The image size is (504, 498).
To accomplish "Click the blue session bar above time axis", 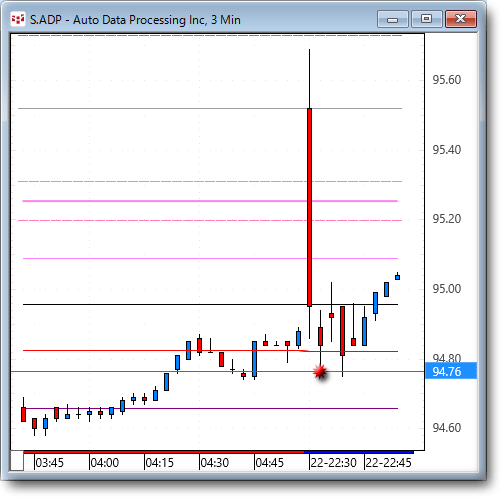I will (x=359, y=452).
